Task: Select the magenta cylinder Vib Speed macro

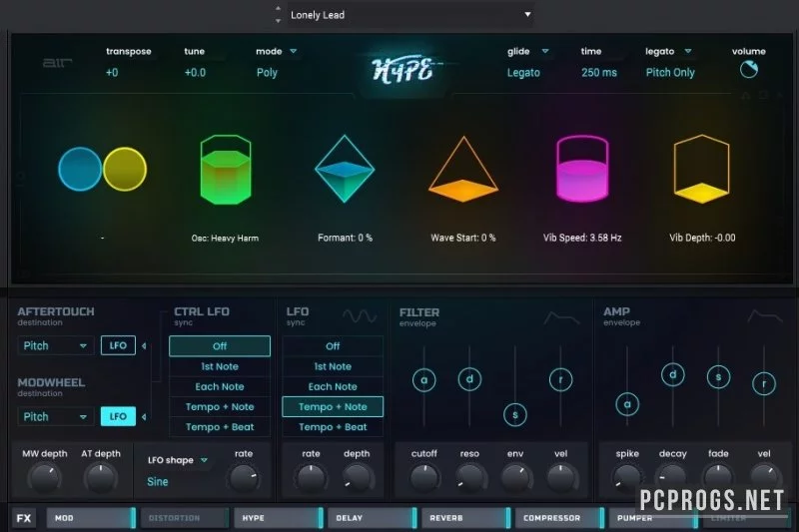Action: click(582, 168)
